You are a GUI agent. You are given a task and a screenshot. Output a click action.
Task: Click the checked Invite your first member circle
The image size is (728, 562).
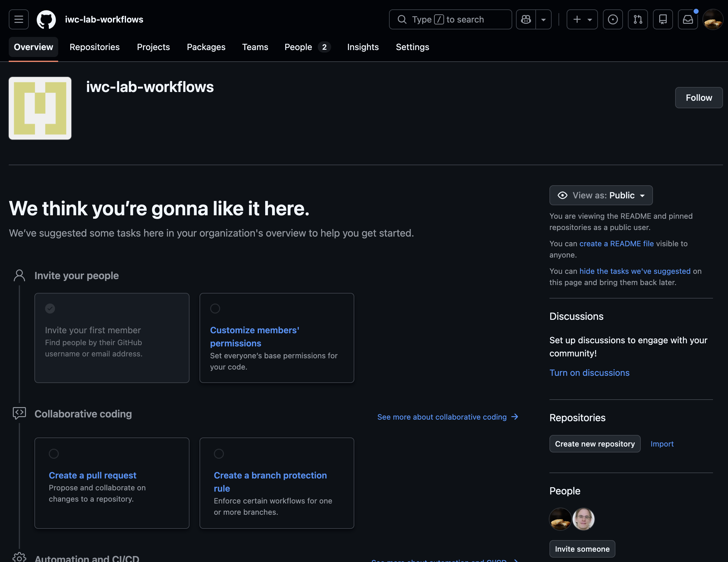(50, 309)
